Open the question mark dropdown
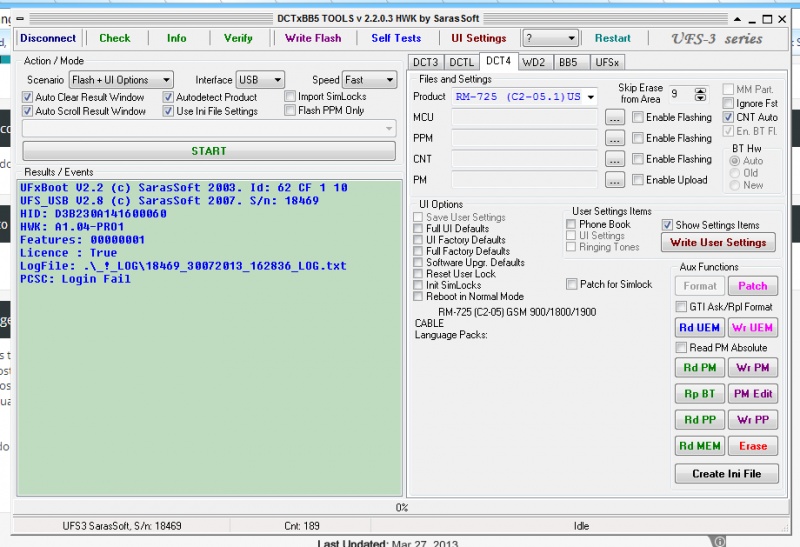The height and width of the screenshot is (547, 800). click(550, 38)
